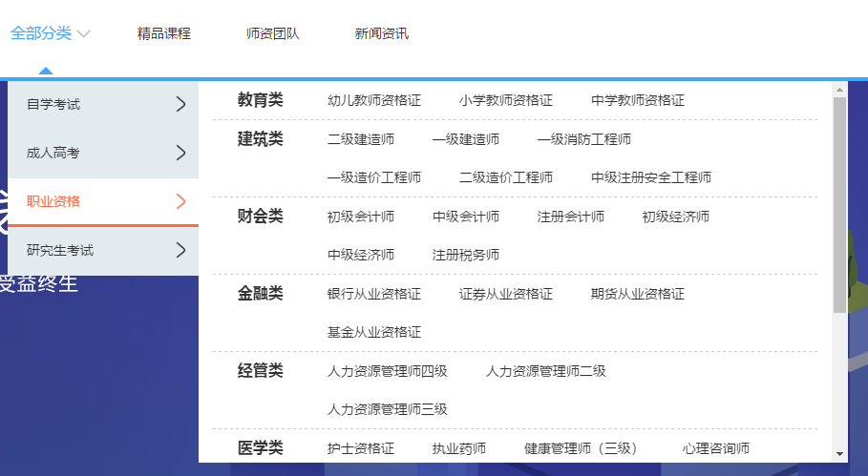Image resolution: width=868 pixels, height=476 pixels.
Task: Open 中学教师资格证 link
Action: click(638, 100)
